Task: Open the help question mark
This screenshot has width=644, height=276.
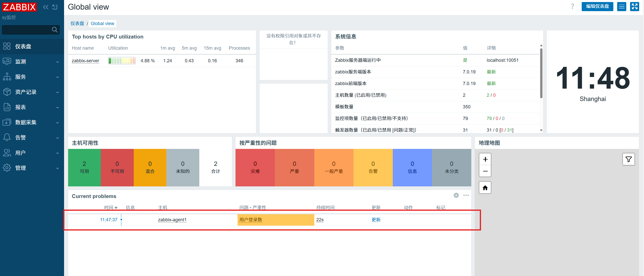Action: tap(572, 7)
